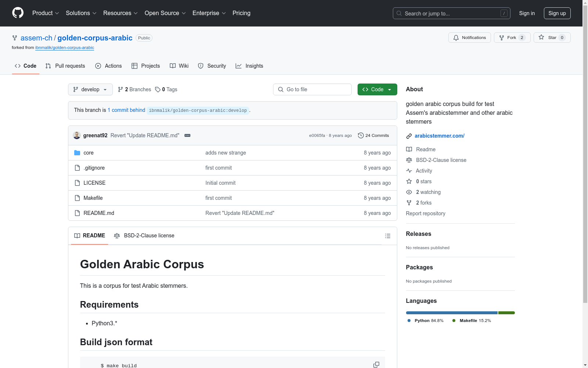Click the license scale icon in About

coord(409,160)
